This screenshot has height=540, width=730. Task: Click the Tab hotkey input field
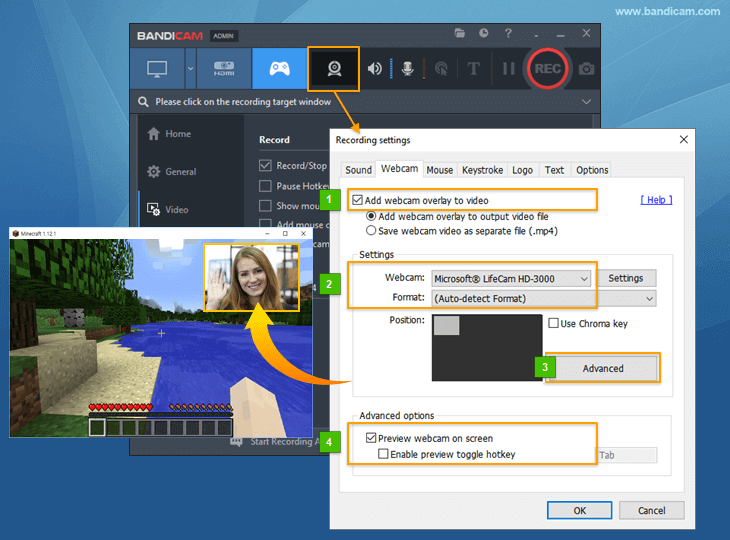626,455
